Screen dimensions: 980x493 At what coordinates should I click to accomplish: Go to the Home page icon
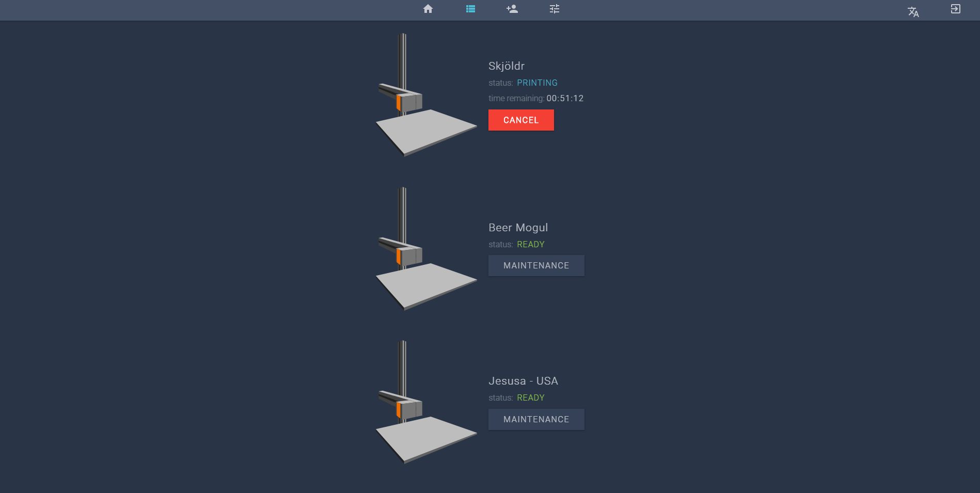[428, 9]
